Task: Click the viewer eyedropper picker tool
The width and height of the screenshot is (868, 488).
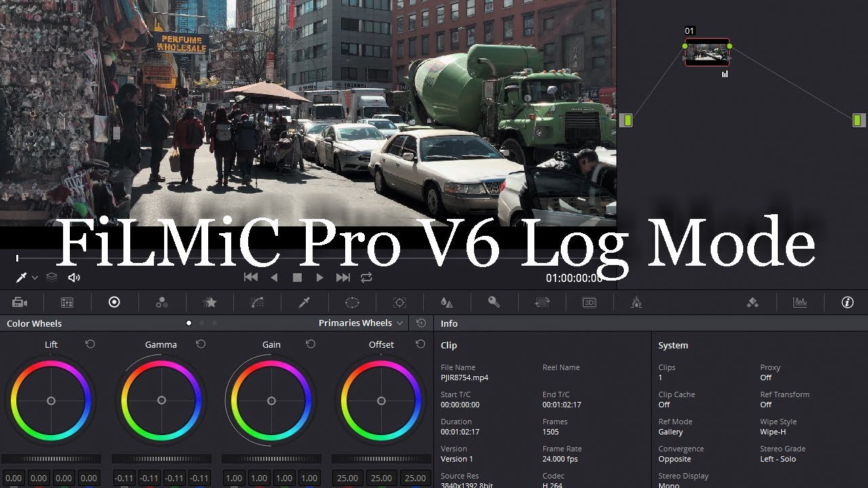Action: pos(21,277)
